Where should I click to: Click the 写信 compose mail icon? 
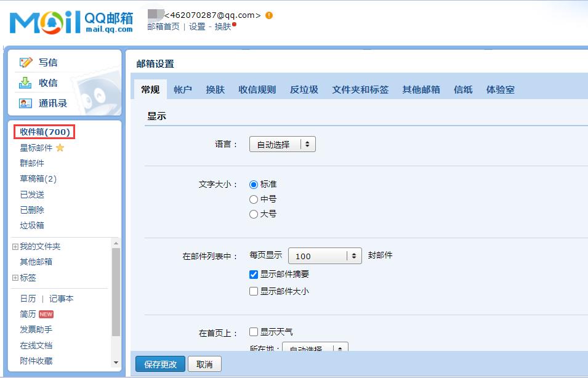tap(26, 62)
